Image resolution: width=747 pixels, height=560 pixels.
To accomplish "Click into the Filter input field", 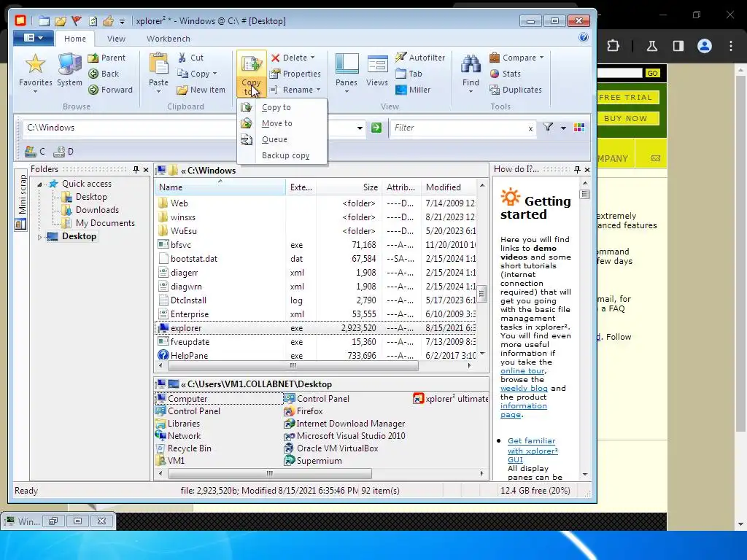I will (458, 128).
